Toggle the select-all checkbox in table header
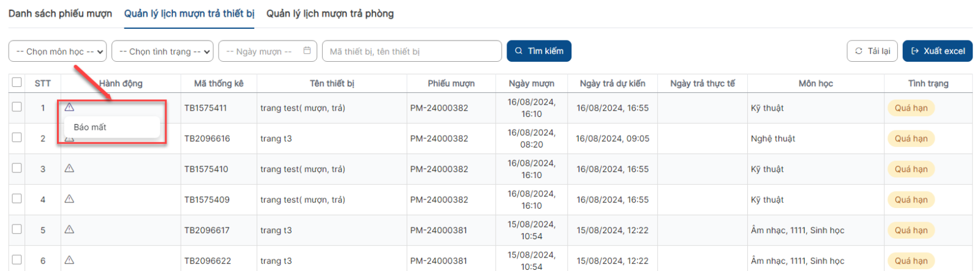This screenshot has width=980, height=271. [17, 82]
